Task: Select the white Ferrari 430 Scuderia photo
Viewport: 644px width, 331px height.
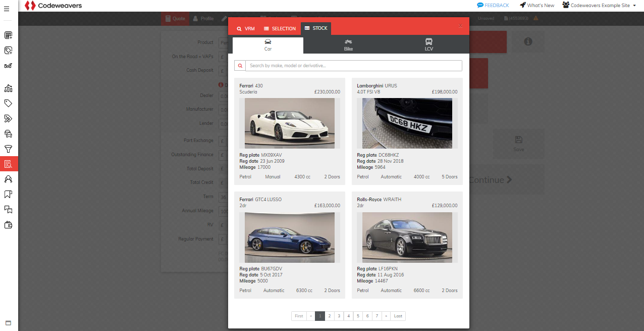Action: click(290, 123)
